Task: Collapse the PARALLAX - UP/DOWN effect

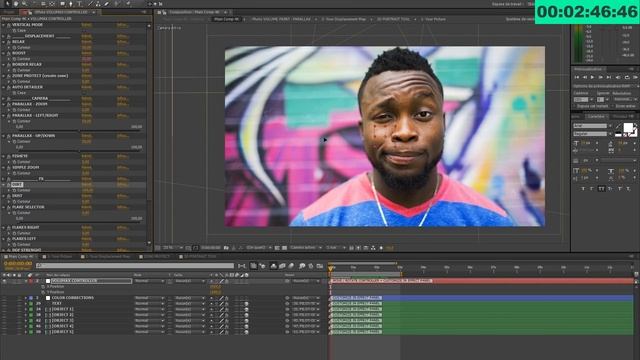Action: (x=4, y=136)
